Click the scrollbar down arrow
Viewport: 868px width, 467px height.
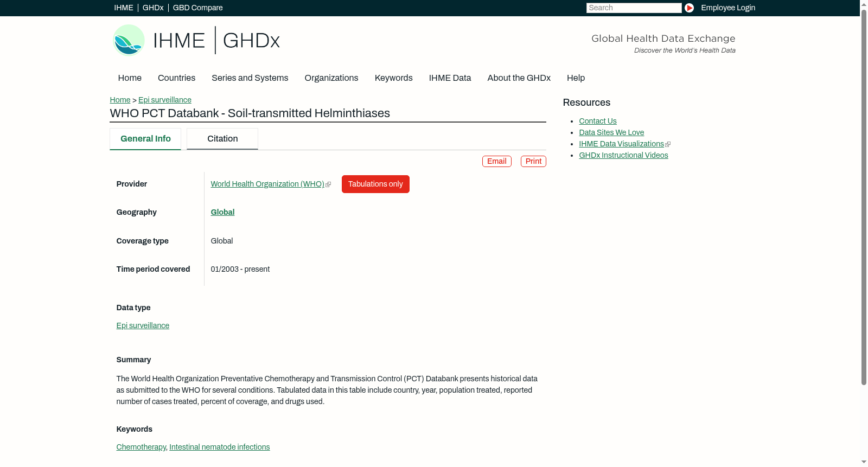pyautogui.click(x=864, y=462)
